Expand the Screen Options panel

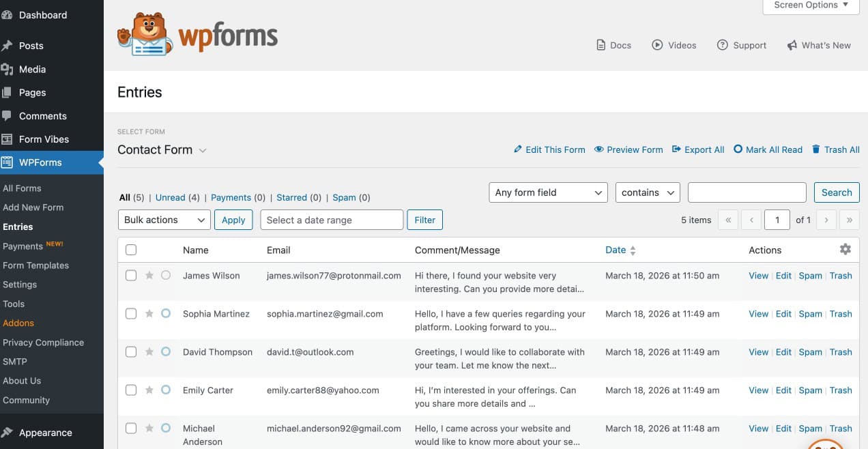click(811, 5)
